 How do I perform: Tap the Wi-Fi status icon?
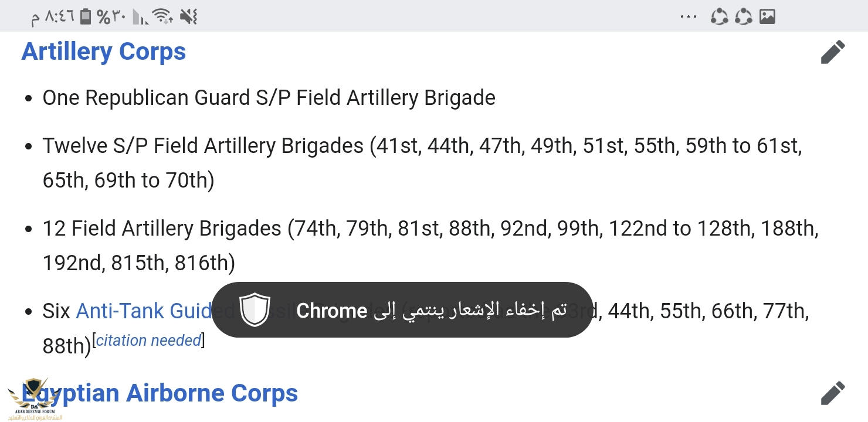(162, 16)
